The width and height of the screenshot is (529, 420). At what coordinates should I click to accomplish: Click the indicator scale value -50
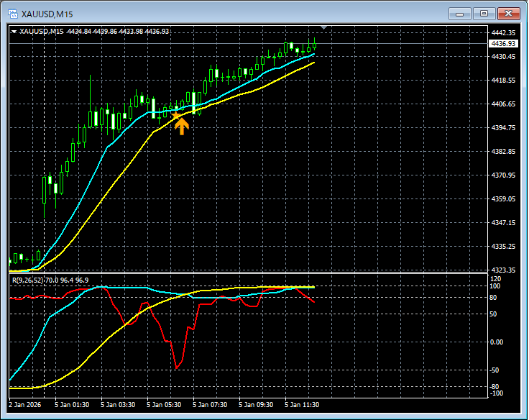pyautogui.click(x=494, y=370)
